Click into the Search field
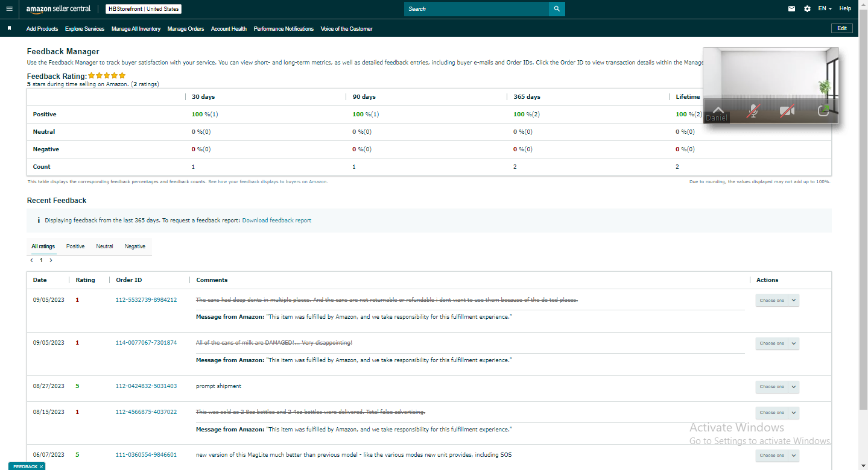 477,9
